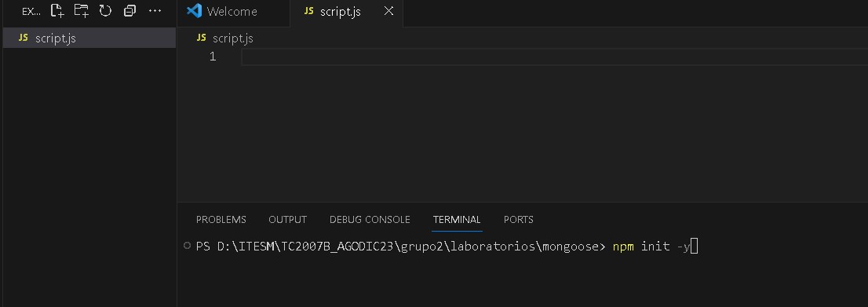Open the PROBLEMS panel tab

pyautogui.click(x=221, y=219)
